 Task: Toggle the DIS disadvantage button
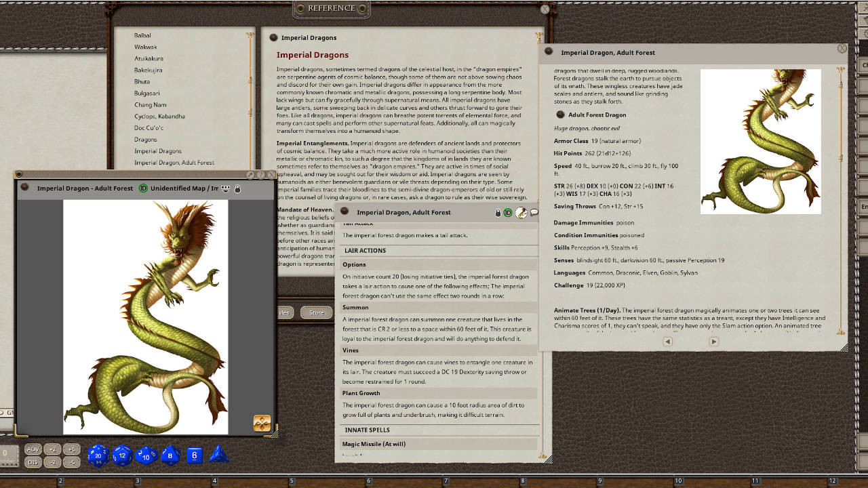point(33,463)
